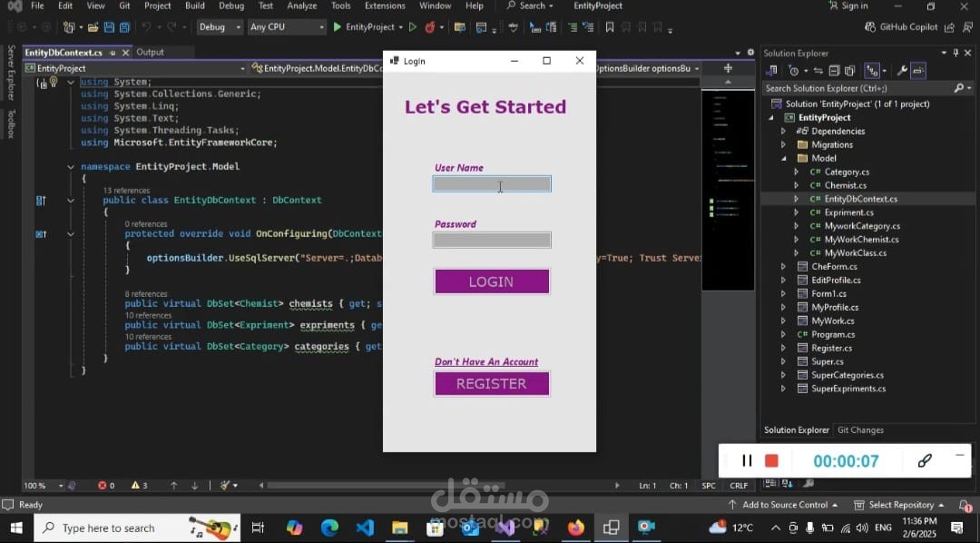Screen dimensions: 980x543
Task: Open the Debug configuration dropdown
Action: click(220, 27)
